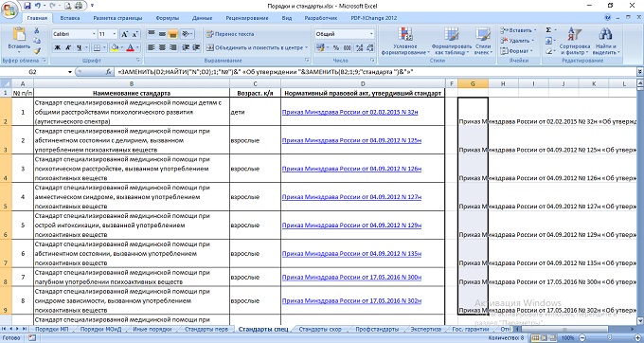Cut selection with the scissors icon
644x343 pixels.
(x=37, y=31)
